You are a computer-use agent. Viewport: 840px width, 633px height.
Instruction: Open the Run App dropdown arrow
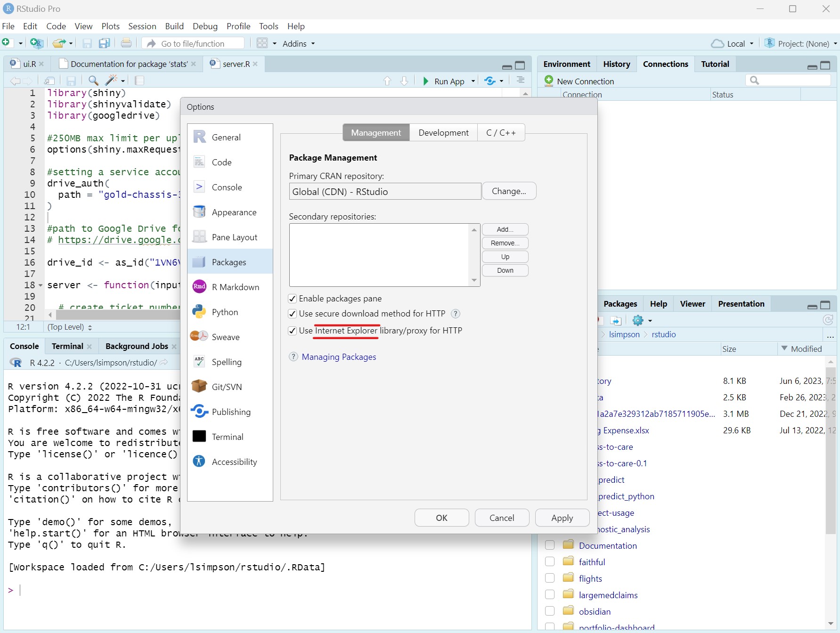pyautogui.click(x=473, y=81)
